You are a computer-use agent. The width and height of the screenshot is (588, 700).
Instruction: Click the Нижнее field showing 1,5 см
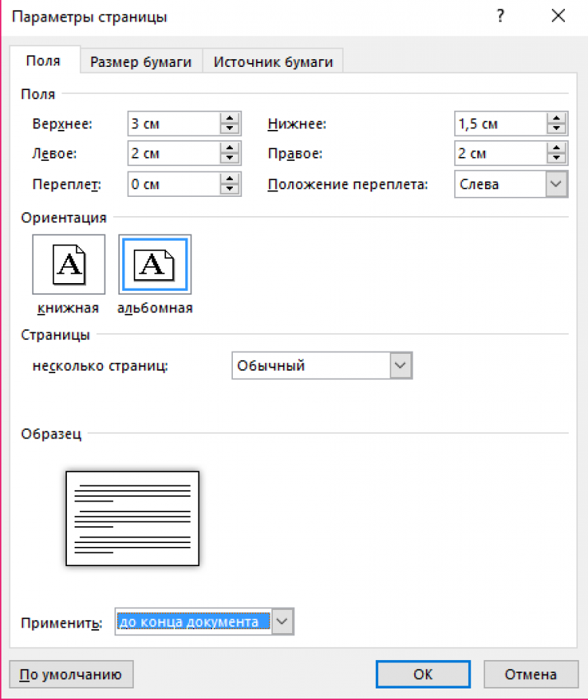click(x=500, y=124)
